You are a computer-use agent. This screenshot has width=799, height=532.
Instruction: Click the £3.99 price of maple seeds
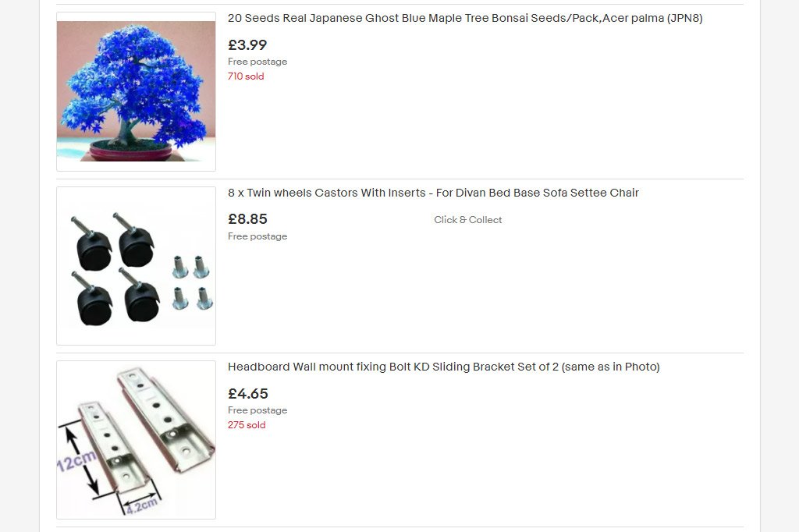pyautogui.click(x=247, y=44)
